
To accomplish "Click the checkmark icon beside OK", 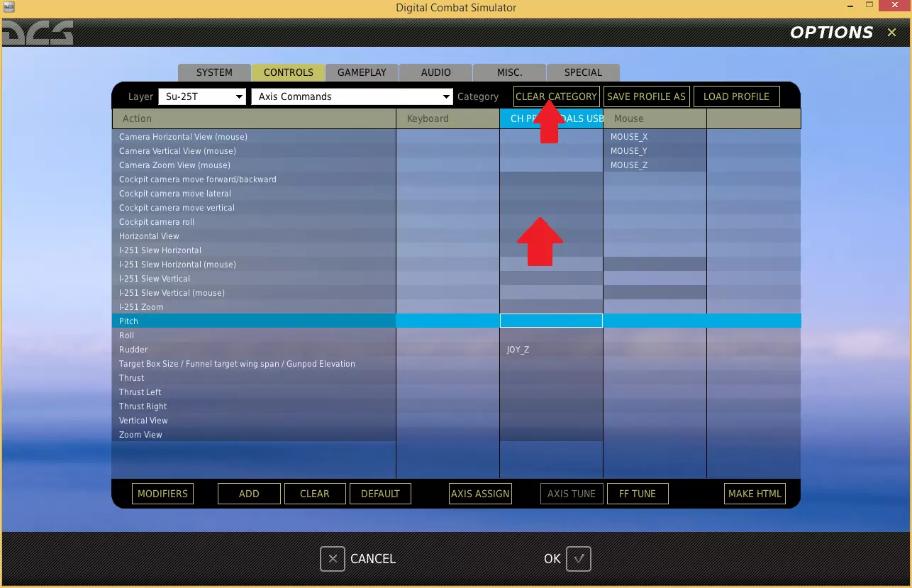I will [x=579, y=559].
